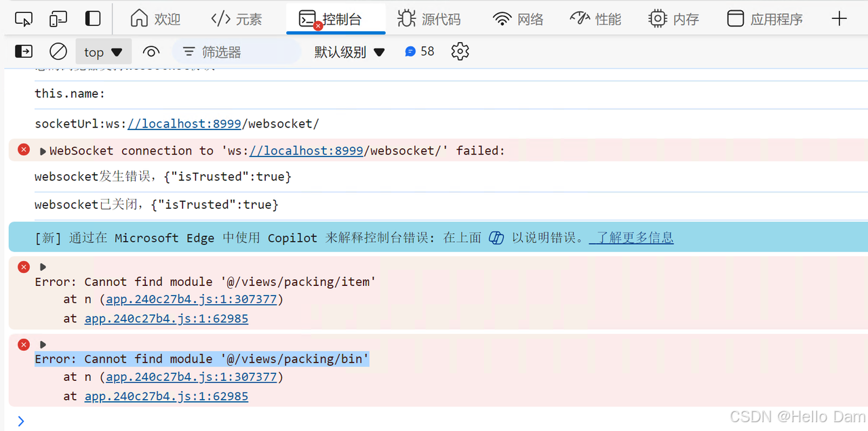Expand the packing/bin module error
The image size is (868, 431).
pyautogui.click(x=43, y=345)
